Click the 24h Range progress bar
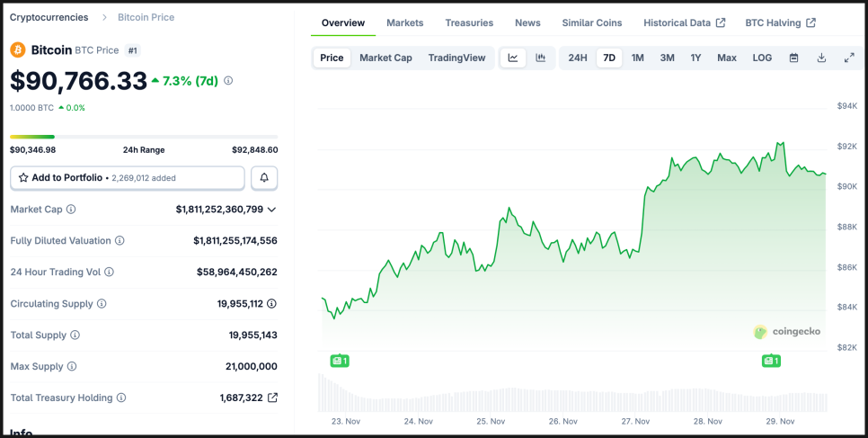Screen dimensions: 868x438 coord(144,137)
